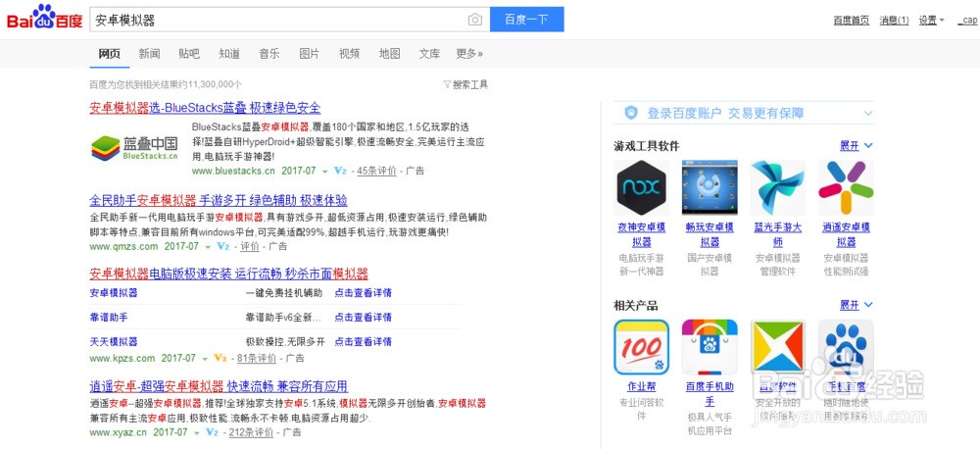Open the BlueStacks蓝叠 result title
This screenshot has width=980, height=449.
pos(205,107)
